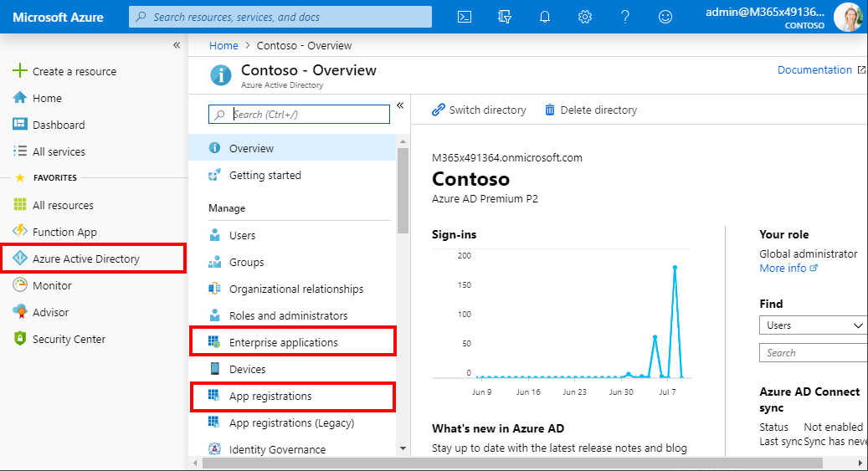The width and height of the screenshot is (868, 471).
Task: Click Delete directory button
Action: pos(590,110)
